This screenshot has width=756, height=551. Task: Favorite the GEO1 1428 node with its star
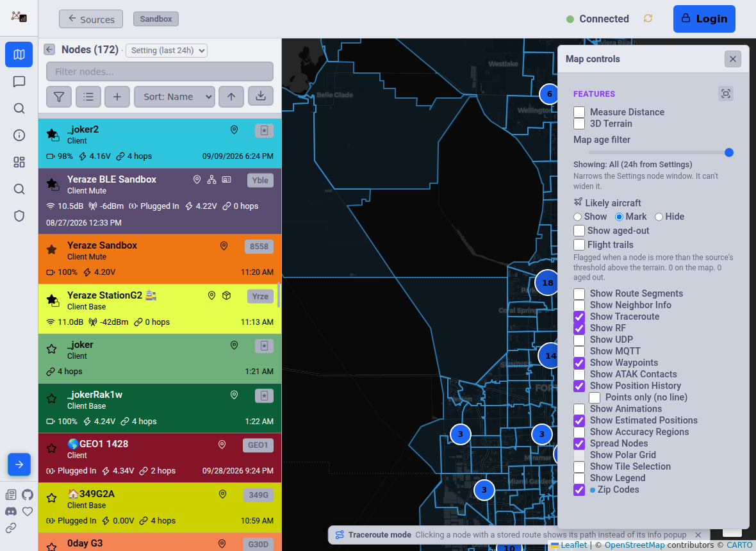click(52, 448)
